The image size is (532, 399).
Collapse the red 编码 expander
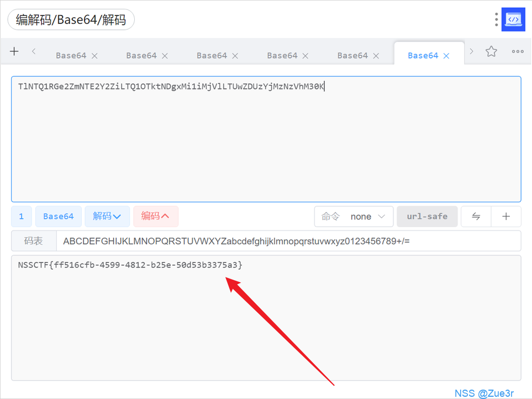155,217
